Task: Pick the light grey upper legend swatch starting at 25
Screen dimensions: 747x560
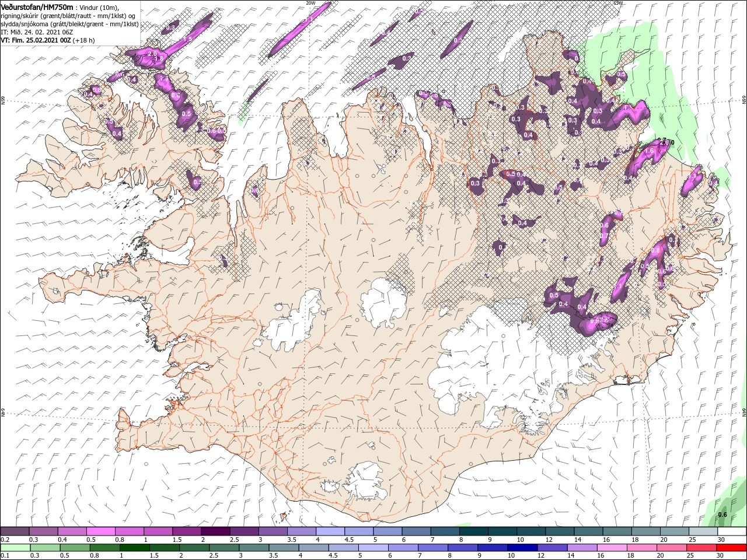Action: coord(704,531)
